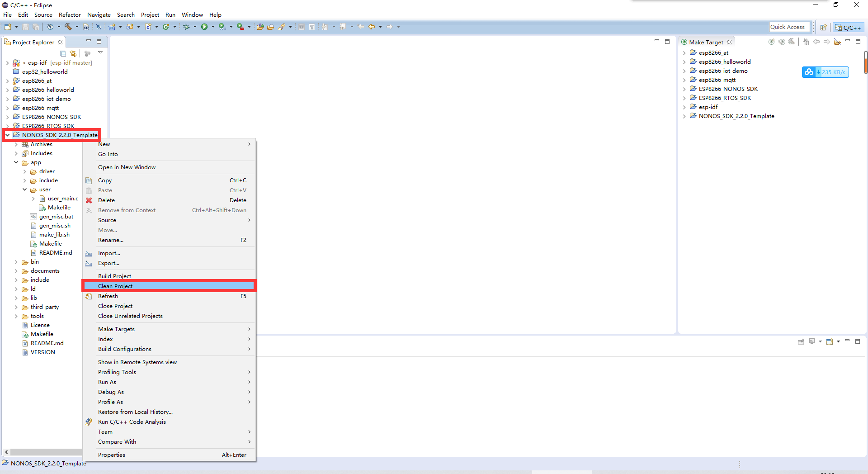Select the Project Explorer view tab
Image resolution: width=868 pixels, height=474 pixels.
[x=33, y=42]
